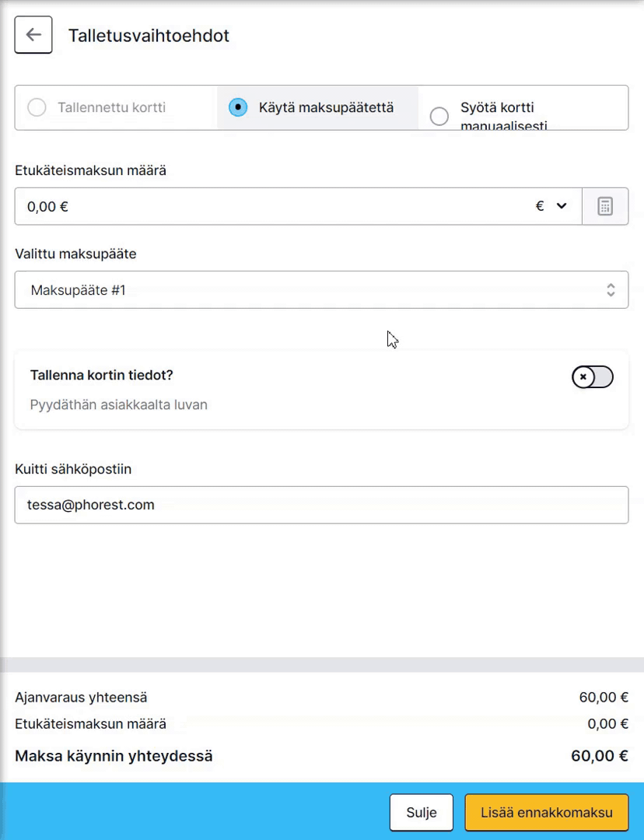
Task: Open the calculator icon next to amount
Action: click(605, 206)
